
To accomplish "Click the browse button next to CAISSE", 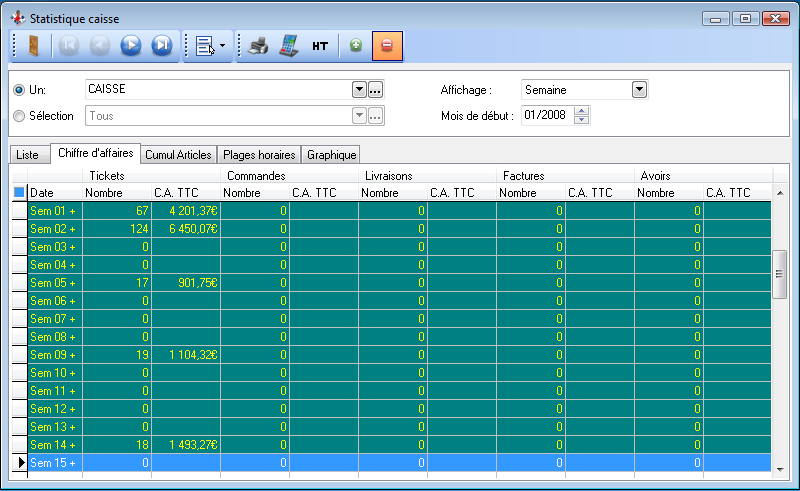I will pos(376,90).
